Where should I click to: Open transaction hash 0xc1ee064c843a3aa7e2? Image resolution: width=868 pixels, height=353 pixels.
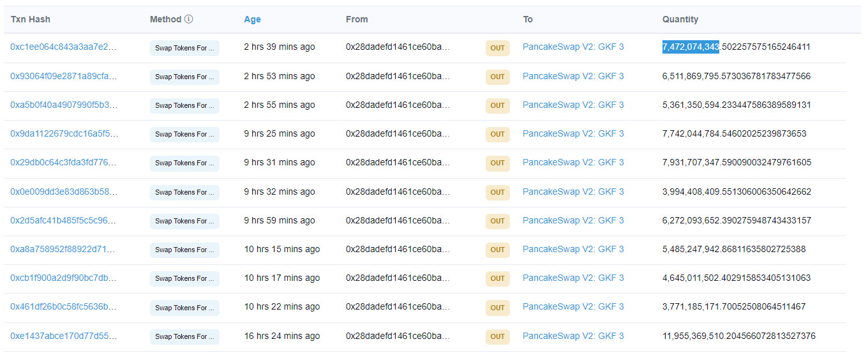point(63,47)
